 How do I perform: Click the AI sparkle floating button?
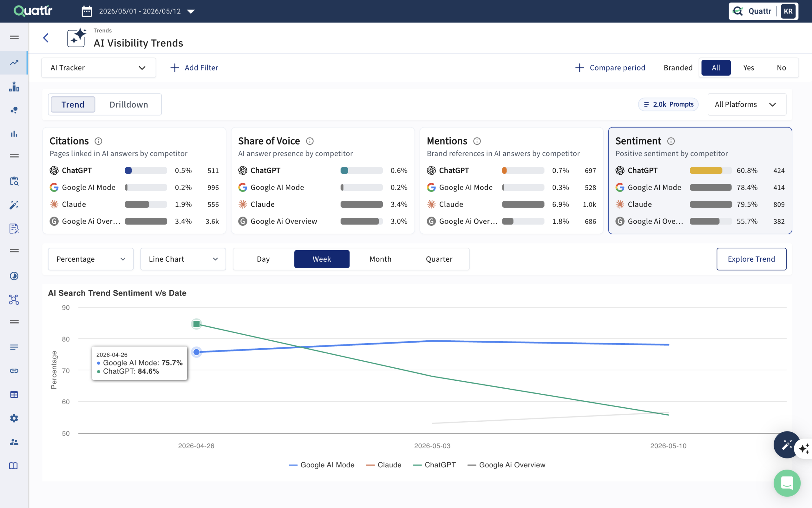coord(804,449)
